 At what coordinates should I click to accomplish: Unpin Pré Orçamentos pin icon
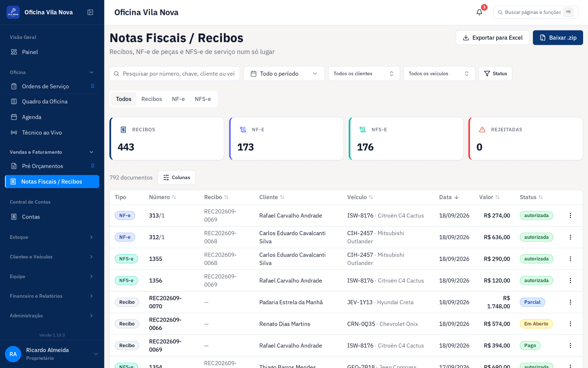[92, 166]
